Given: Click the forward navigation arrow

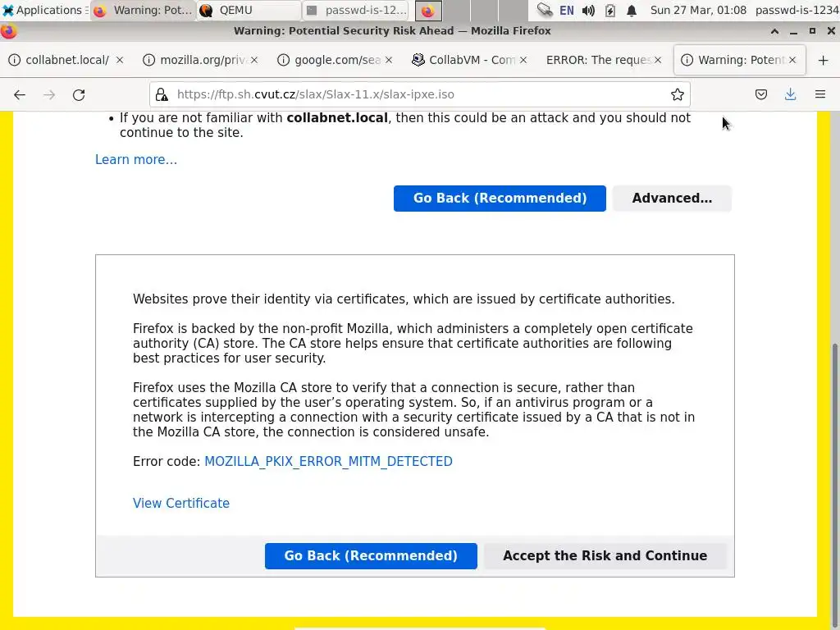Looking at the screenshot, I should coord(49,95).
